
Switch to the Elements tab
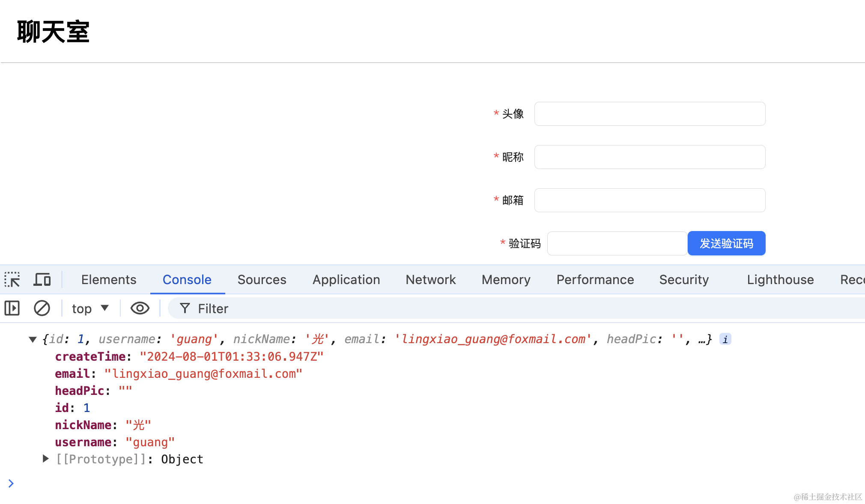point(109,280)
